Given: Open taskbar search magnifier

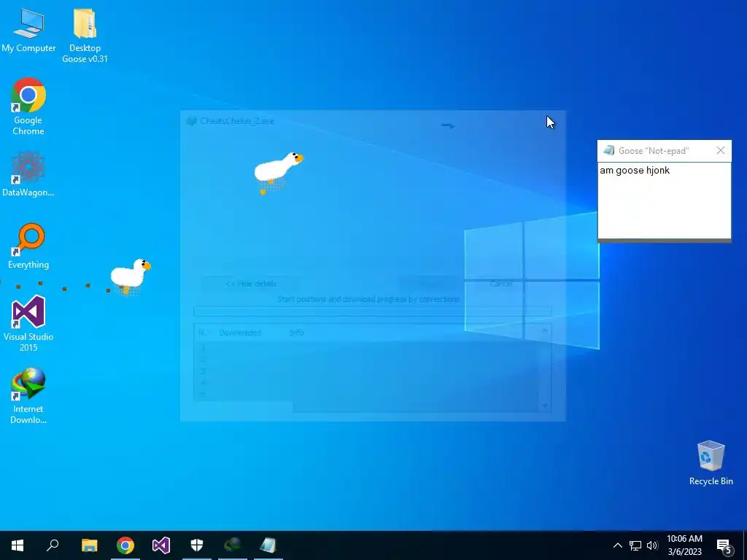Looking at the screenshot, I should pos(53,545).
